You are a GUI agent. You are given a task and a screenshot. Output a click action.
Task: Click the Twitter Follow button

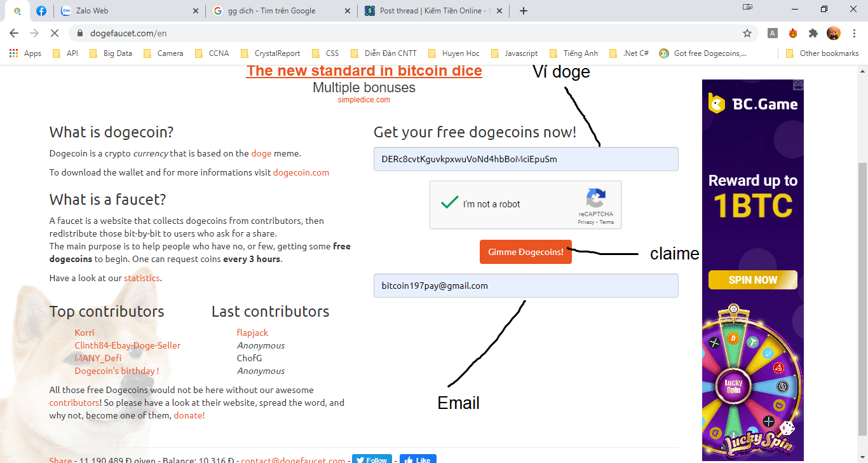(372, 460)
